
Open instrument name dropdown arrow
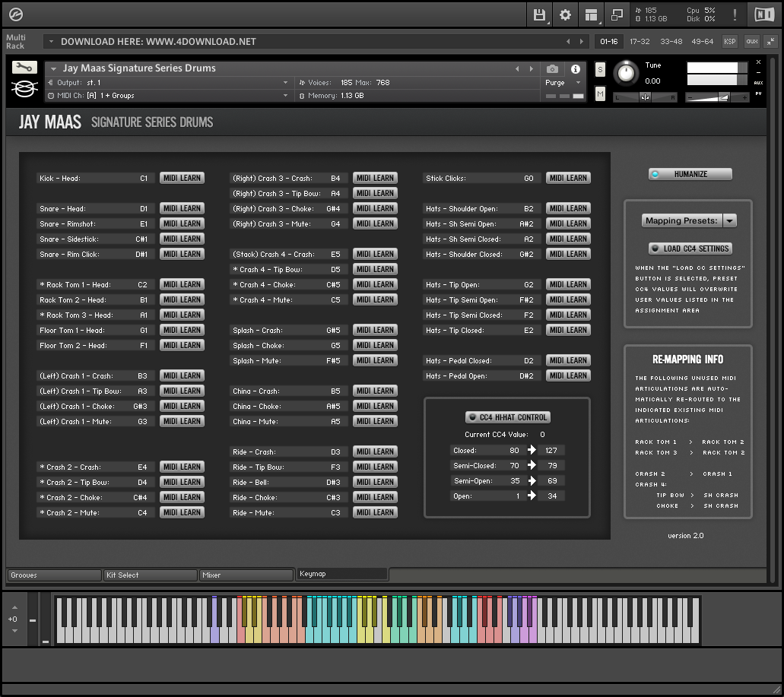point(53,68)
